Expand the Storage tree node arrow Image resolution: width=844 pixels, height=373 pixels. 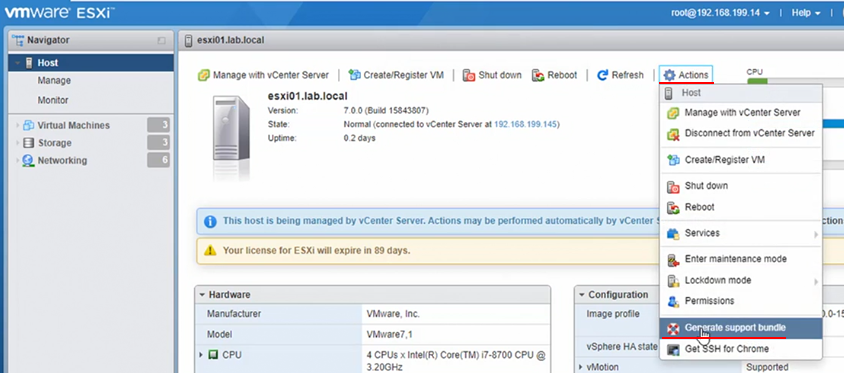[x=18, y=143]
